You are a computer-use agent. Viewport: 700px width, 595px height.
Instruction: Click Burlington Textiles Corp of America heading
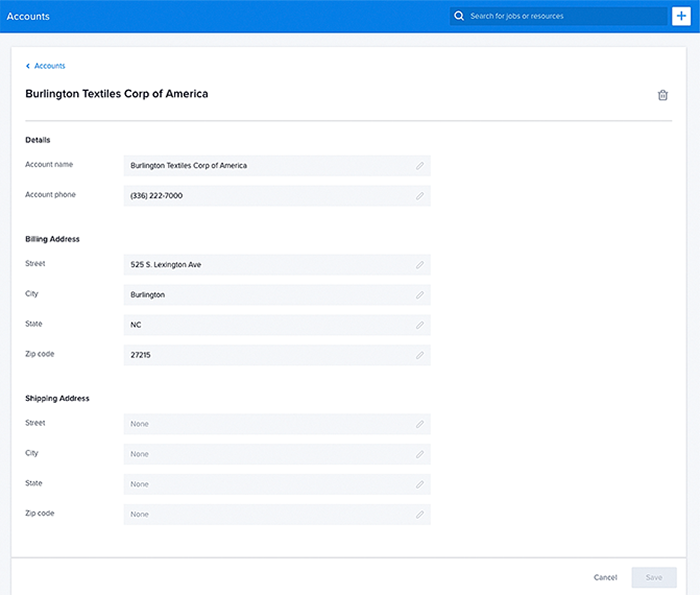pos(117,94)
